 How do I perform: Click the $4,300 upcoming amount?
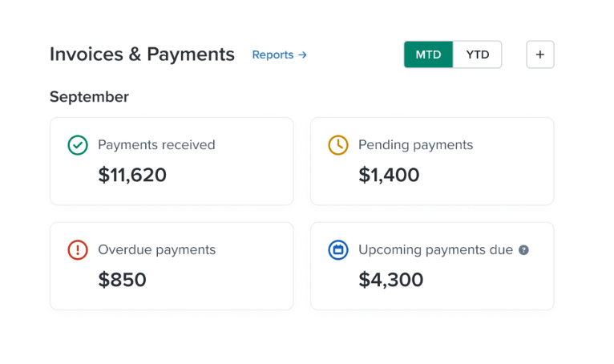(x=390, y=280)
